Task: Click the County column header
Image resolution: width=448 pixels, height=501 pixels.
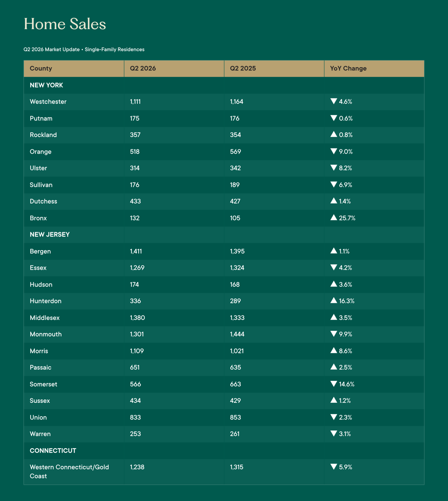Action: [x=74, y=68]
